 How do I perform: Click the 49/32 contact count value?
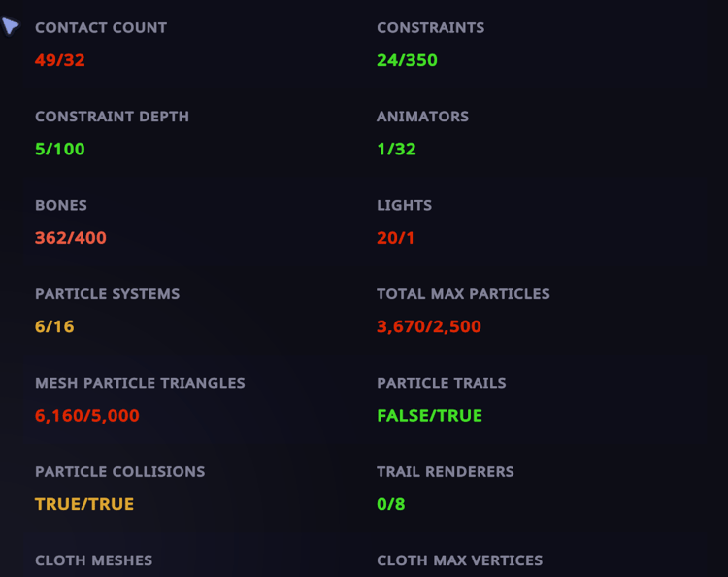click(x=60, y=60)
